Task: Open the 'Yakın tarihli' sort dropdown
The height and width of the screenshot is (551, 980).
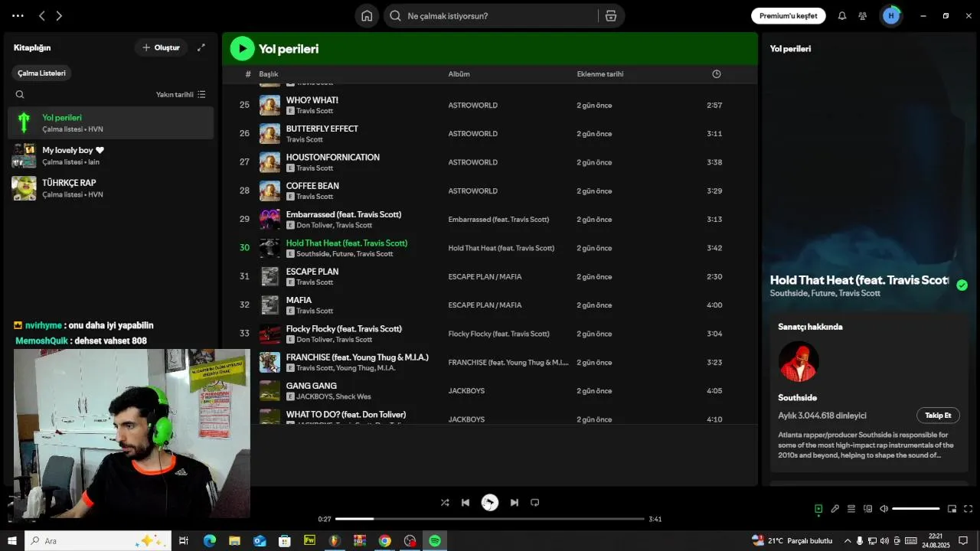Action: 181,95
